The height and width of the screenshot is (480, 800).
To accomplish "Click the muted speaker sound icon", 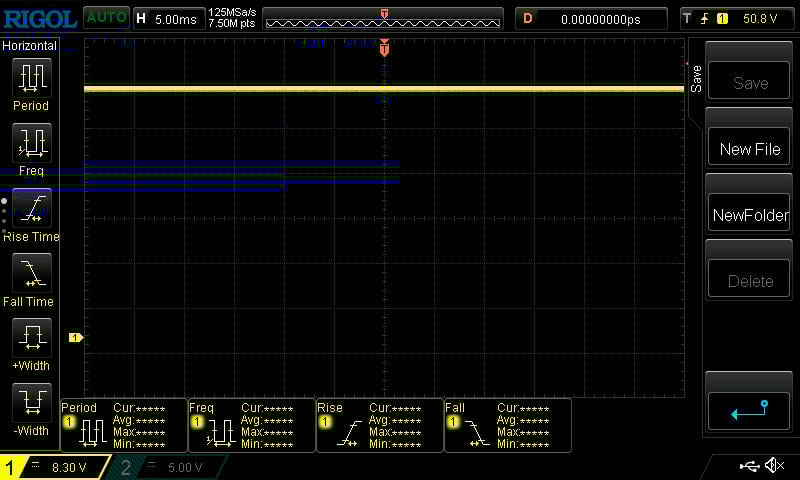I will point(774,465).
